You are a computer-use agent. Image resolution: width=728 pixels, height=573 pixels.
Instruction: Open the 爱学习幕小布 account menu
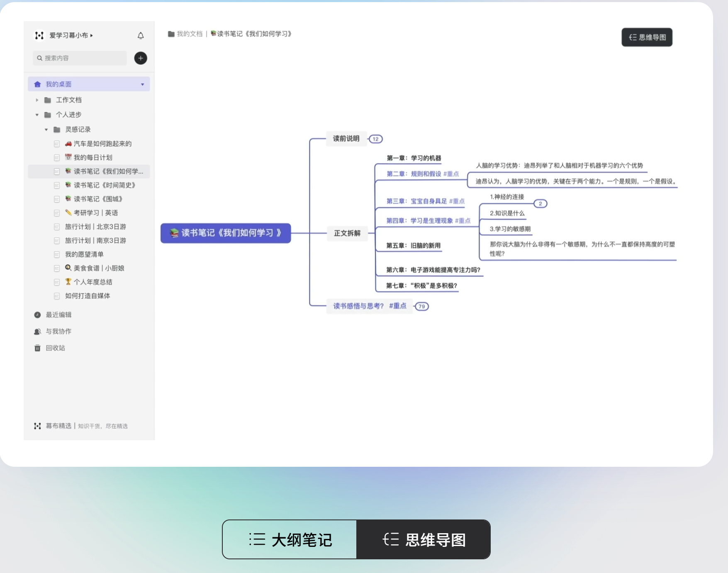coord(71,36)
